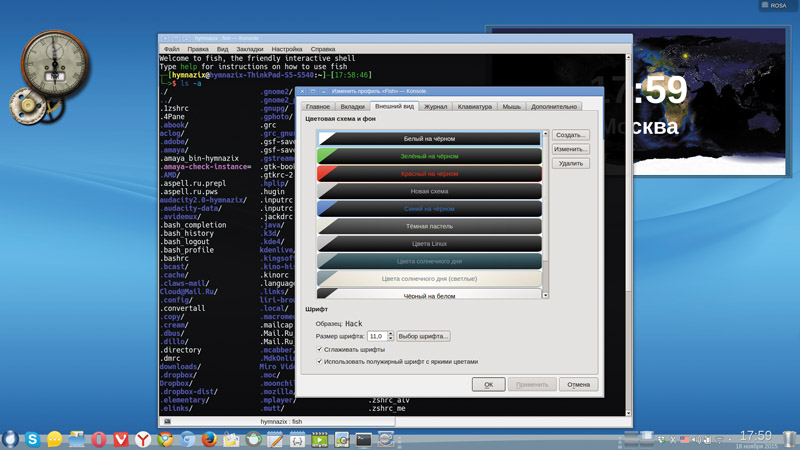Click the color scheme list scrollbar up arrow
This screenshot has height=450, width=800.
click(545, 133)
